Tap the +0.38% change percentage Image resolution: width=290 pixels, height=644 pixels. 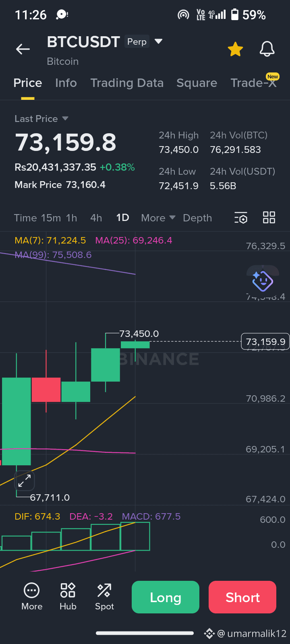pos(117,167)
